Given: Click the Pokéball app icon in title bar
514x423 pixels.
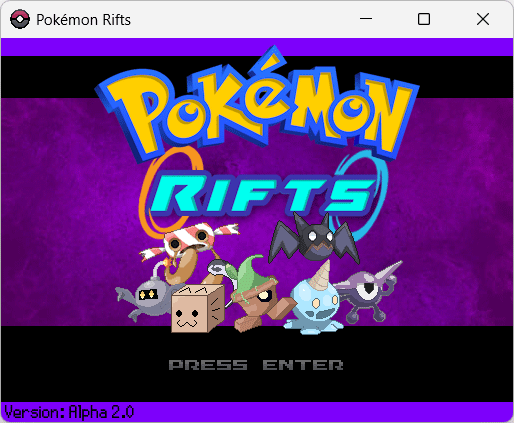Looking at the screenshot, I should coord(20,19).
